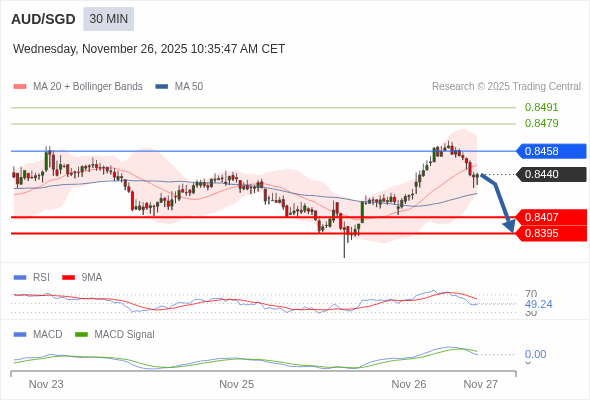Click the RSI value 49.24
590x400 pixels.
[538, 304]
